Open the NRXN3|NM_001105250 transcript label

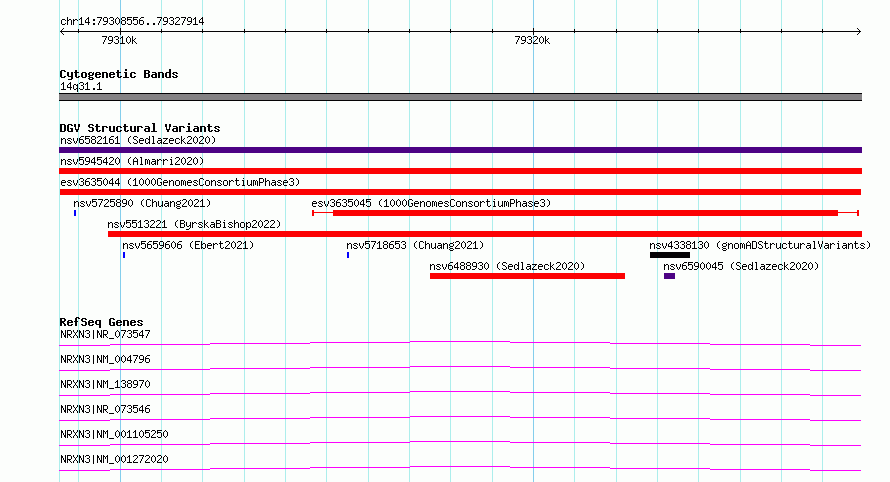[x=114, y=434]
